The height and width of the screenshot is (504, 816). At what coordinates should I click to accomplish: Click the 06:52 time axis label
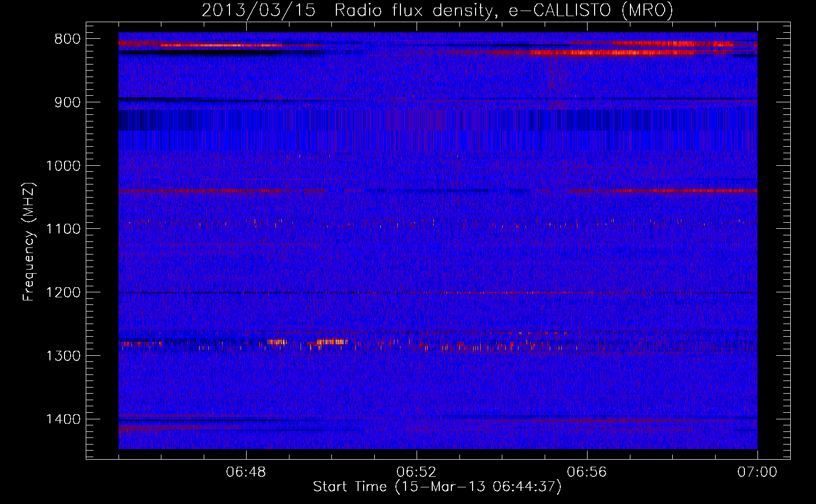point(417,472)
